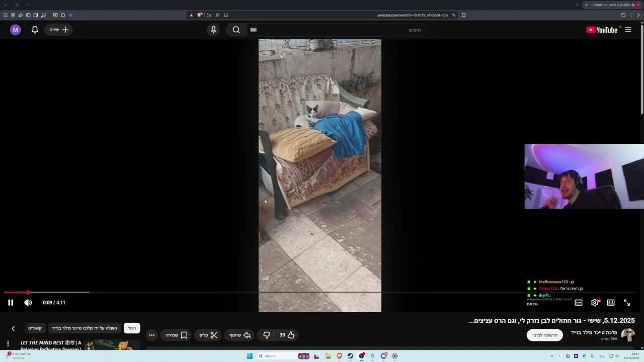Open the player settings gear

click(x=595, y=303)
